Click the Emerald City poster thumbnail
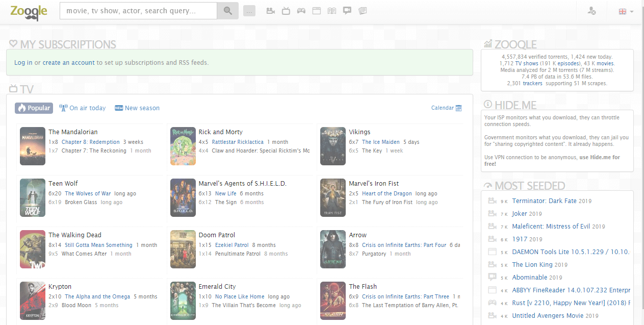644x325 pixels. pos(183,301)
